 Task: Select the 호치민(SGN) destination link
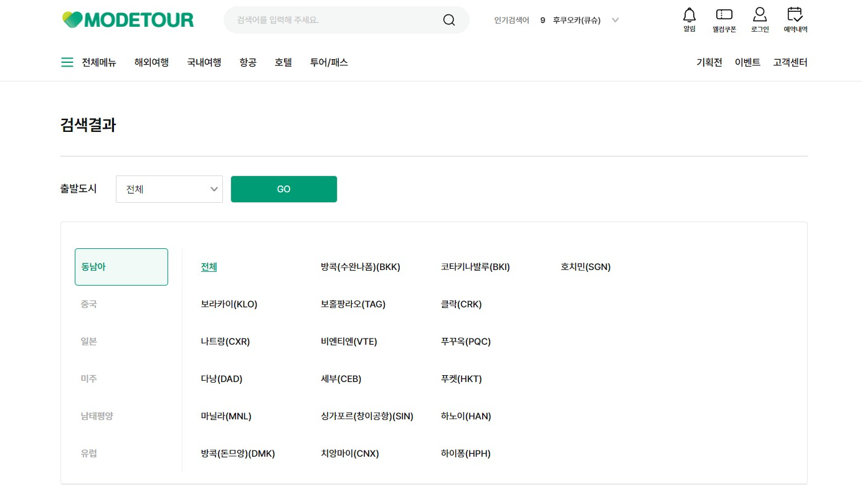(585, 266)
